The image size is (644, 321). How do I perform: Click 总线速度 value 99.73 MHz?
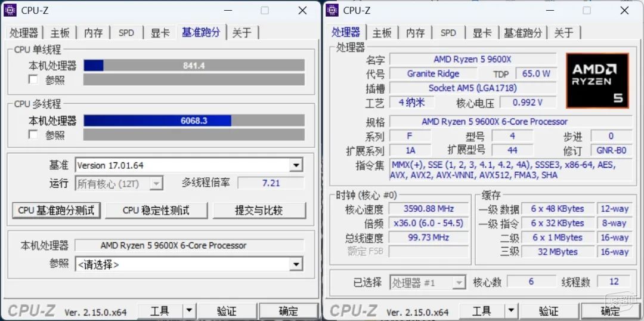click(x=428, y=237)
